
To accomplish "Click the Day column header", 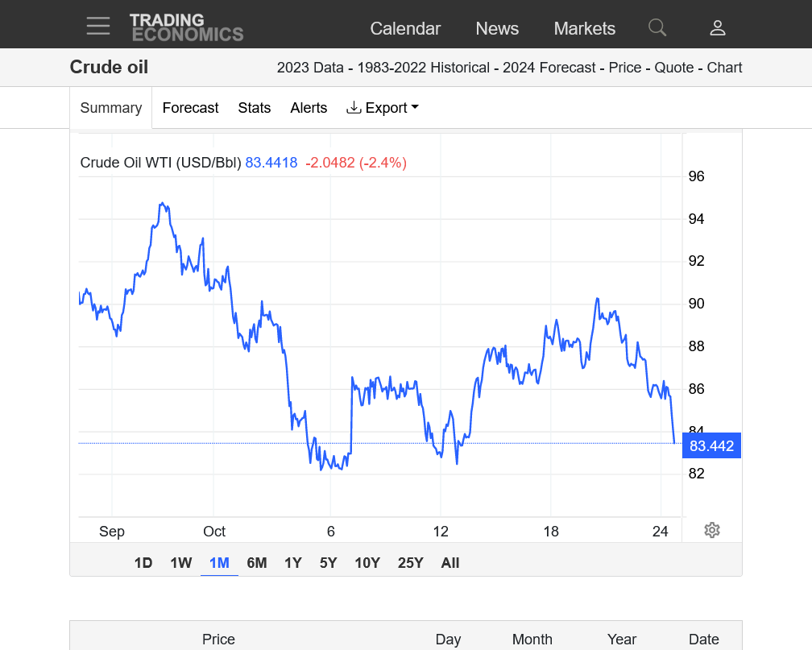I will 448,640.
